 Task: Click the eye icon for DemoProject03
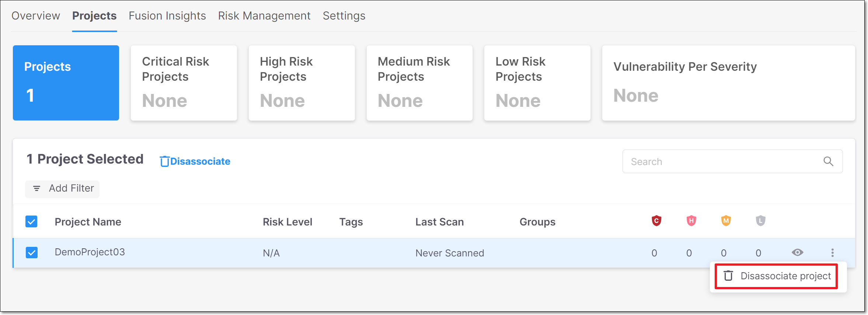(x=797, y=253)
